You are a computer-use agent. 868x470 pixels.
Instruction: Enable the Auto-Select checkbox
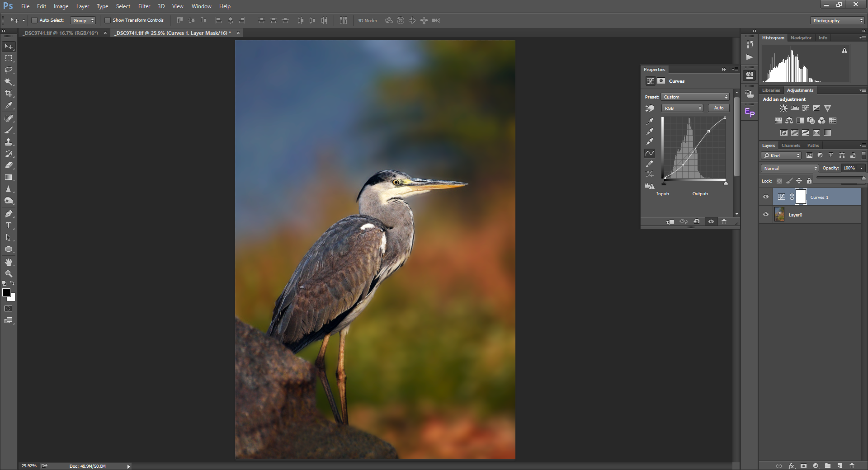pos(34,20)
